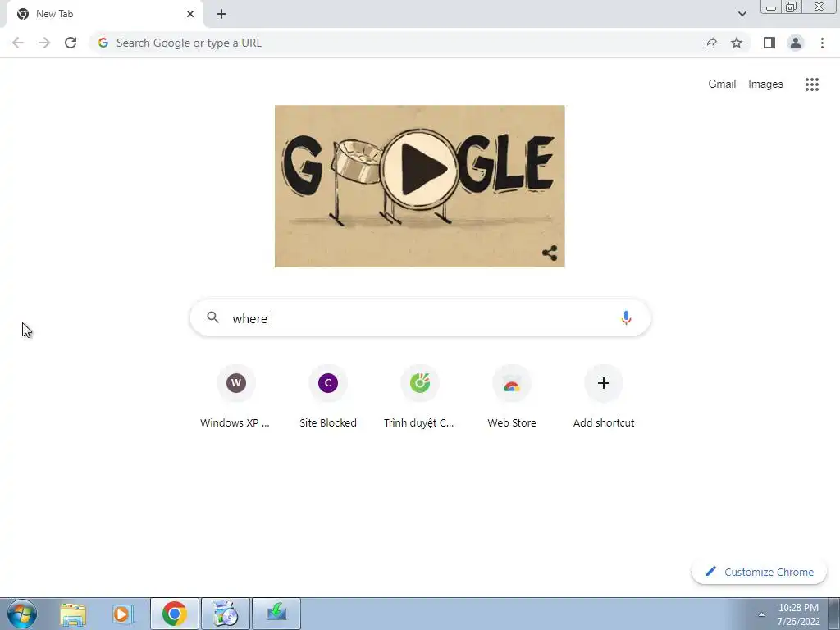Add a new shortcut tile
This screenshot has height=630, width=840.
coord(604,396)
